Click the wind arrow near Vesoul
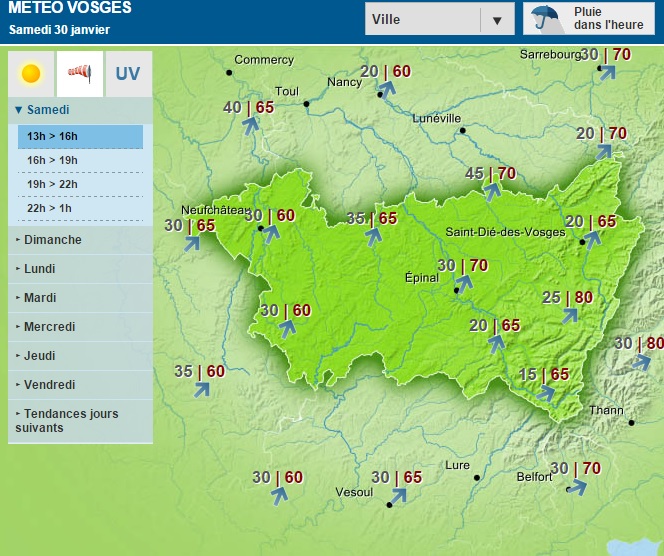Viewport: 664px width, 556px height. [397, 496]
